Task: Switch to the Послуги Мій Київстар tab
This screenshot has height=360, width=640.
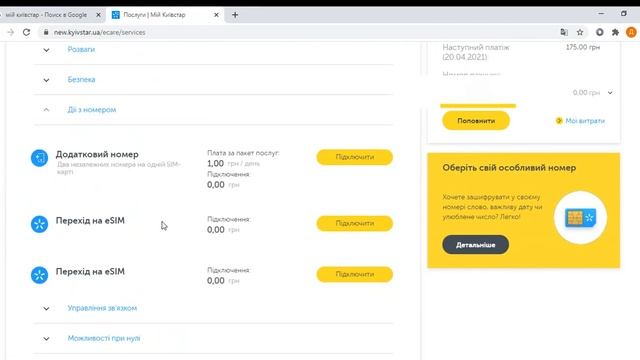Action: point(165,15)
